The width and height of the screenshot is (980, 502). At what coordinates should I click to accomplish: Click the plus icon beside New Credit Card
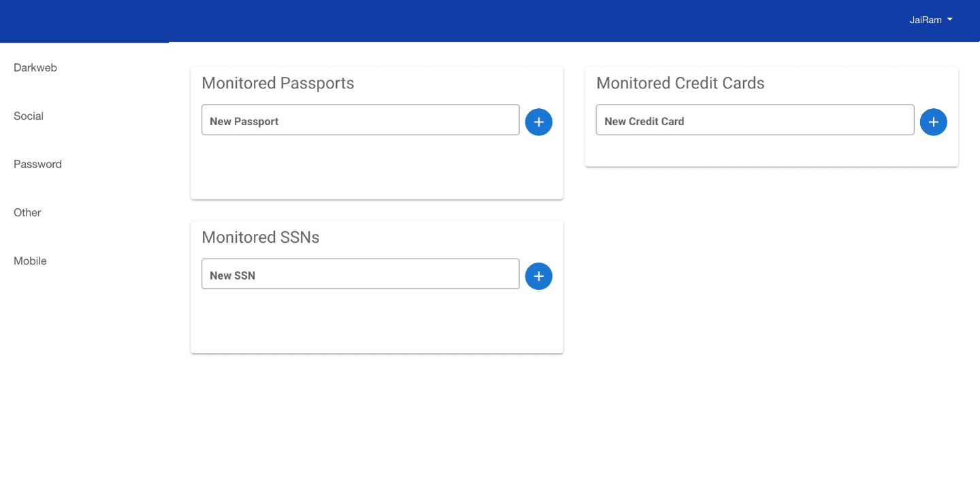(933, 122)
